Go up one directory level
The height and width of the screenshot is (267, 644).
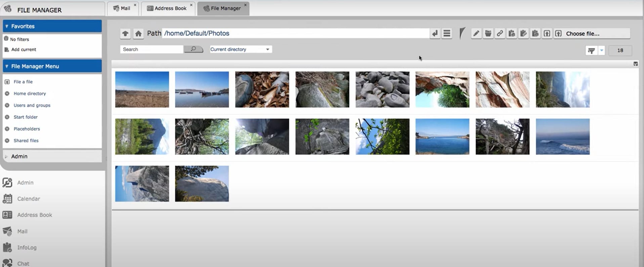pyautogui.click(x=125, y=34)
